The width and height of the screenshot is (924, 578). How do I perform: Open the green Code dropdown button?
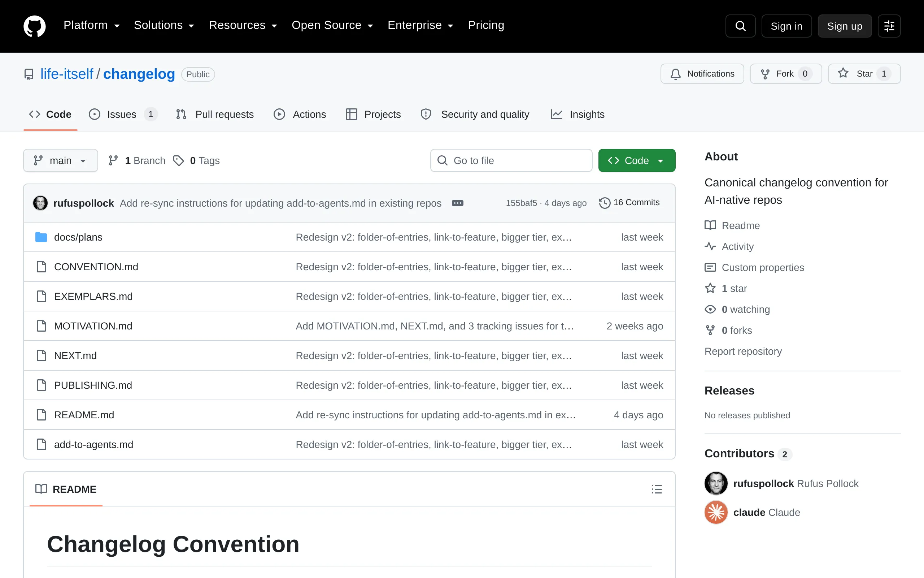pos(636,160)
